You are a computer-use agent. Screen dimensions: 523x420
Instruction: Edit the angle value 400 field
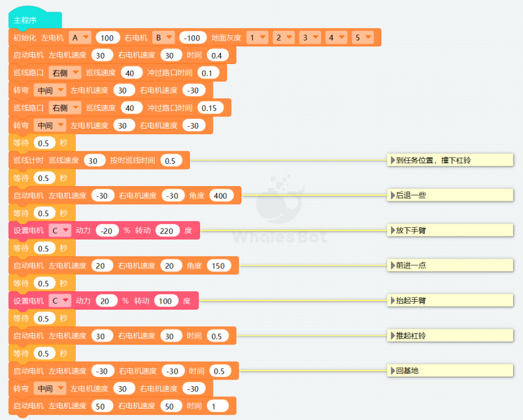[222, 195]
